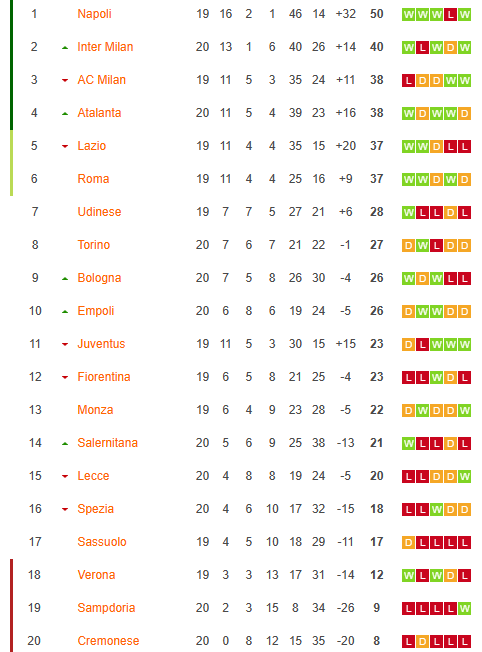The height and width of the screenshot is (652, 482).
Task: Click Napoli's red L form badge
Action: (x=450, y=15)
